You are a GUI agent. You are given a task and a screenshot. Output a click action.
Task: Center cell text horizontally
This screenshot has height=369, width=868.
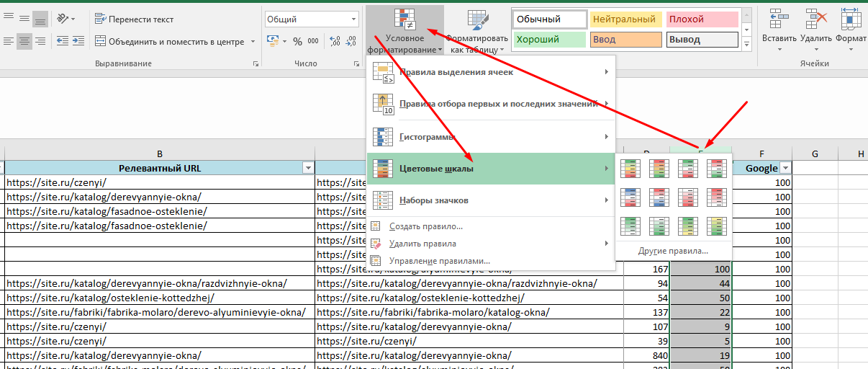point(23,41)
